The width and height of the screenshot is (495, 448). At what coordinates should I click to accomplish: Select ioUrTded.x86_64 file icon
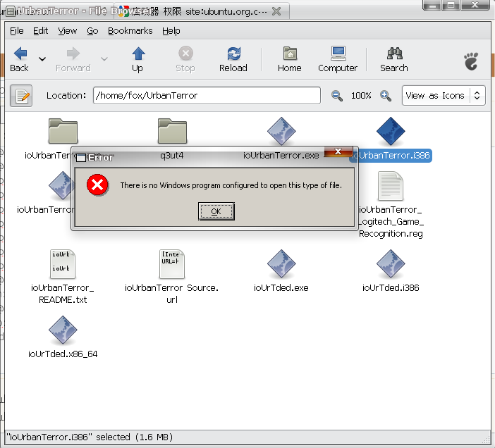click(63, 330)
